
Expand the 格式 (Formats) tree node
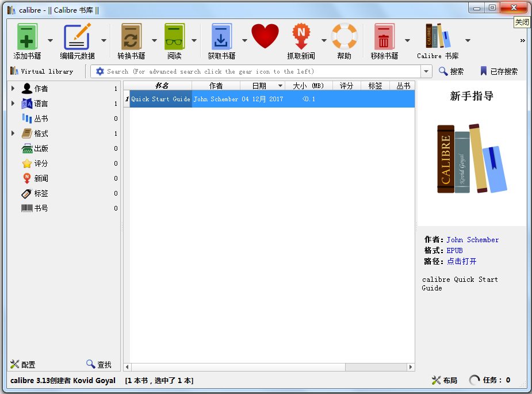pos(13,133)
